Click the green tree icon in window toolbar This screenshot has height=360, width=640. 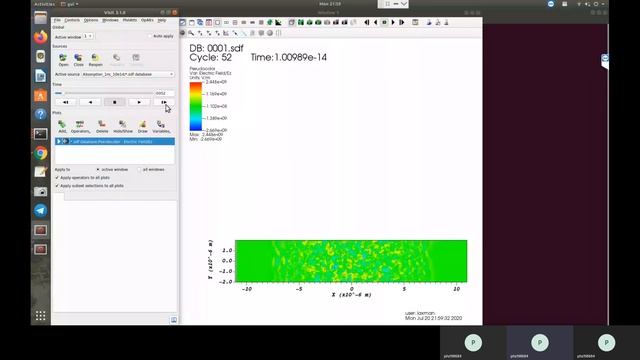click(x=270, y=22)
